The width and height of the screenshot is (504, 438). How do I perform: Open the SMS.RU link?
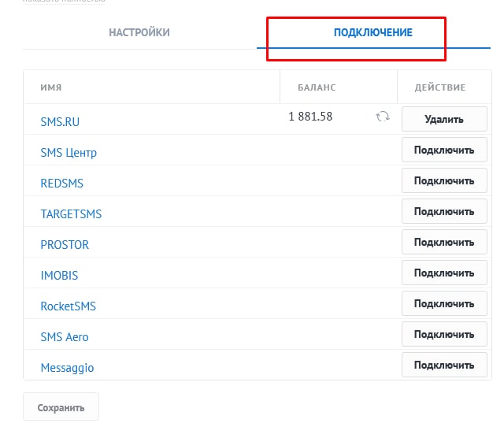click(x=60, y=122)
